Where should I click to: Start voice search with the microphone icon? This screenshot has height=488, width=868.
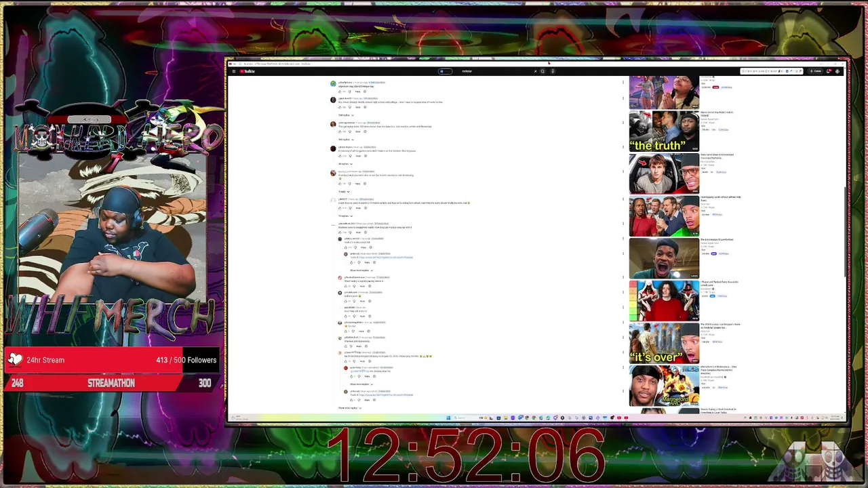tap(553, 71)
